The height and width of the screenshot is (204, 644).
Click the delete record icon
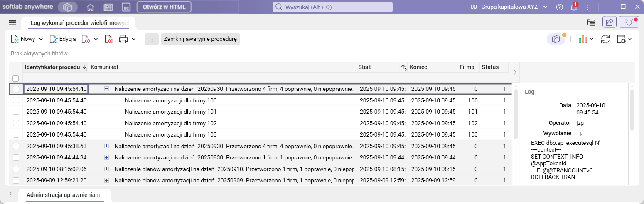pyautogui.click(x=109, y=39)
